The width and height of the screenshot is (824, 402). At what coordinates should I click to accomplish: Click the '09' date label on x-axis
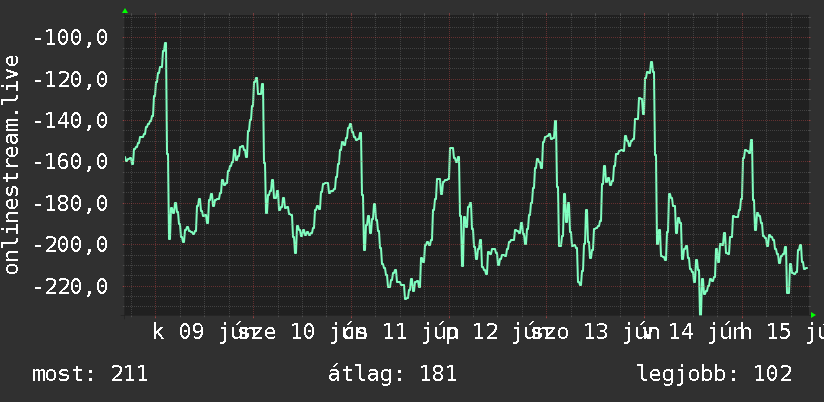(191, 332)
